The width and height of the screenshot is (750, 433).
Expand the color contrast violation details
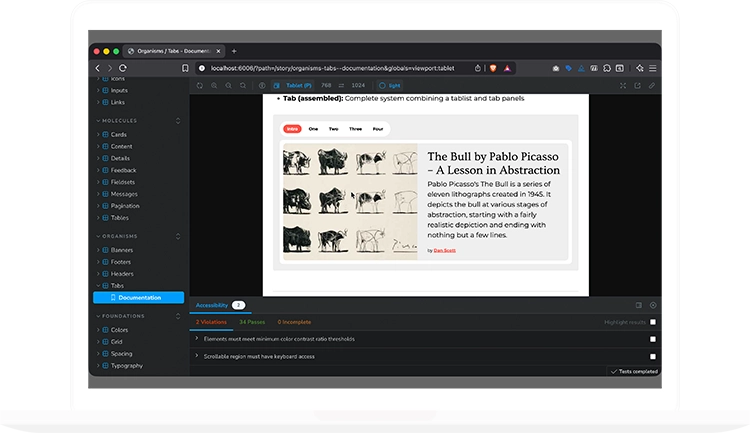pos(196,339)
